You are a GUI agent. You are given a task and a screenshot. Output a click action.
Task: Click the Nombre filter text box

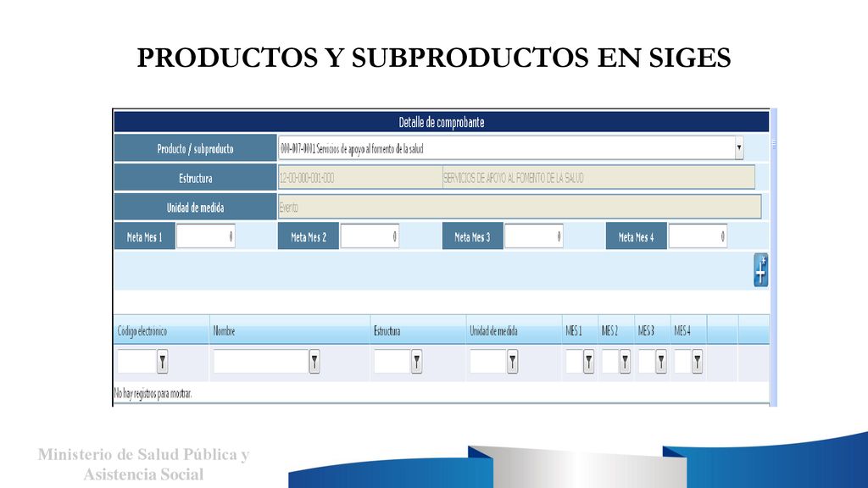261,362
